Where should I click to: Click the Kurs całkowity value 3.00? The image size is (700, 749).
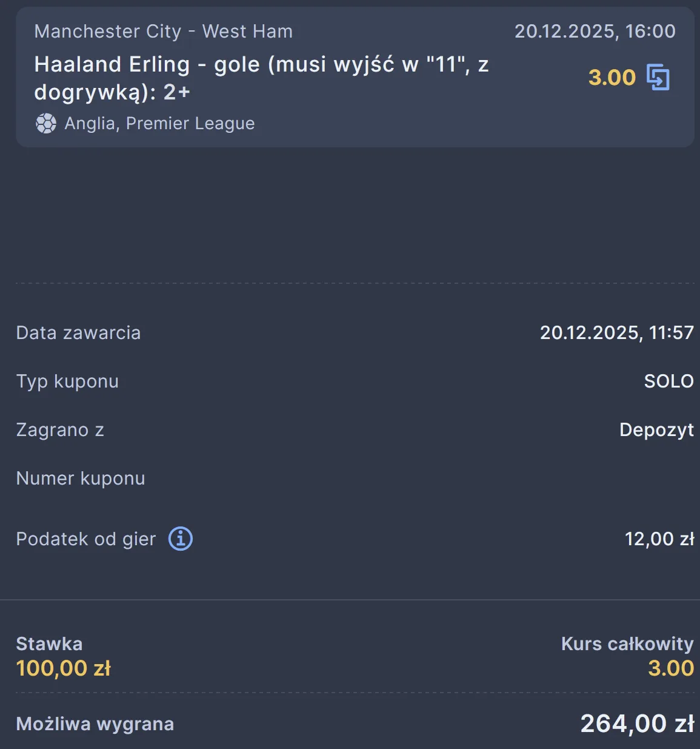(670, 668)
